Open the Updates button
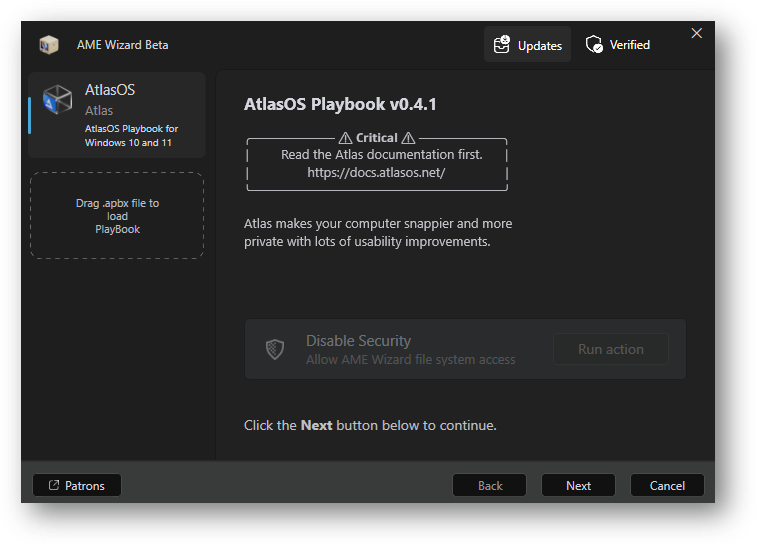The image size is (757, 545). coord(527,44)
